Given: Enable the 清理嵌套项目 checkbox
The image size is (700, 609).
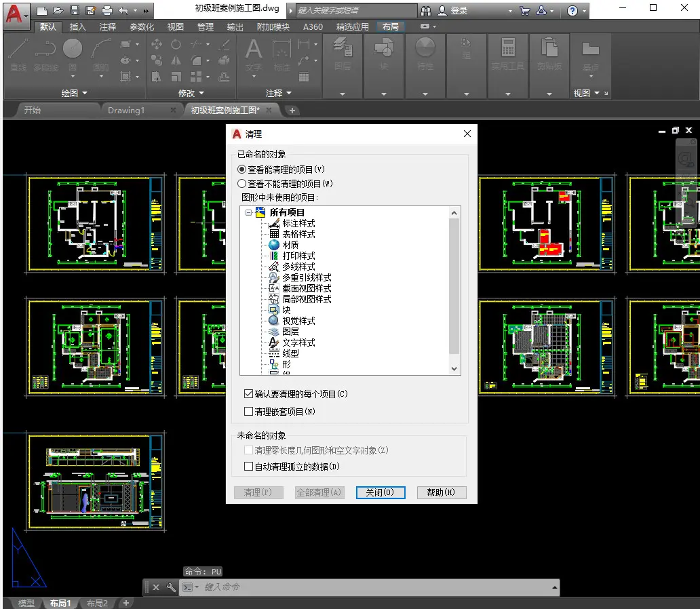Looking at the screenshot, I should click(x=249, y=411).
